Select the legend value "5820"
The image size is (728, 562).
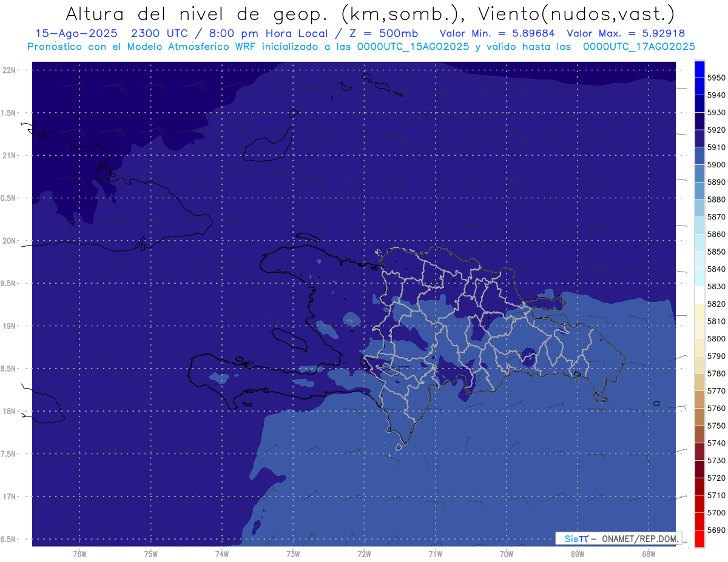[x=716, y=304]
